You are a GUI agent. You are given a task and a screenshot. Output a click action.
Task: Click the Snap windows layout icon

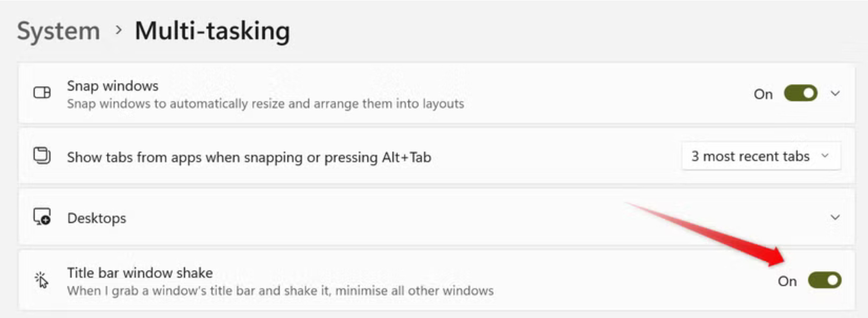(42, 93)
